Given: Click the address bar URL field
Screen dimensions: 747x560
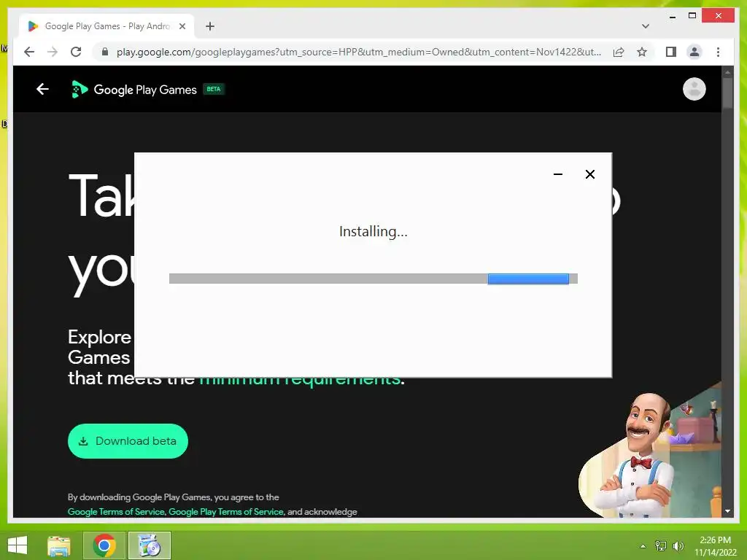Looking at the screenshot, I should click(358, 52).
